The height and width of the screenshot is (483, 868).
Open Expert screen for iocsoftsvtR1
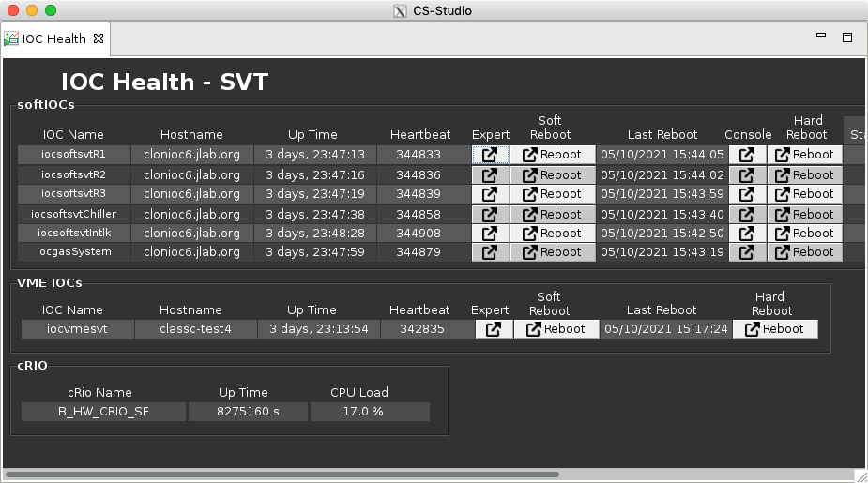[490, 155]
